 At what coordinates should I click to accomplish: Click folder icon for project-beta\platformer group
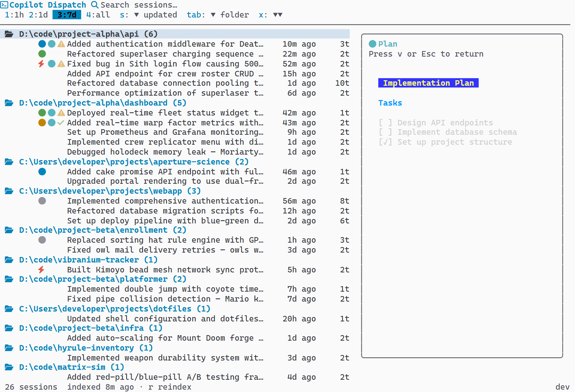(x=9, y=279)
